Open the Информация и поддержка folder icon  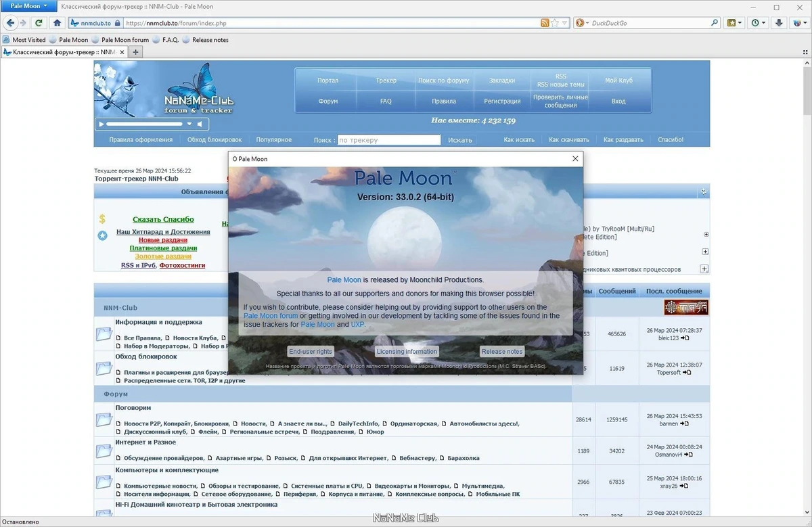click(x=104, y=334)
